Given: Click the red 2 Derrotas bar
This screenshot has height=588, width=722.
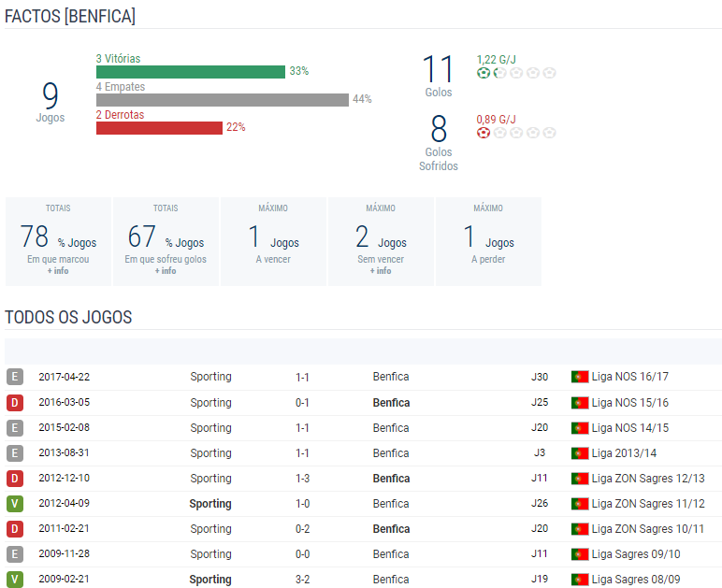Looking at the screenshot, I should [x=159, y=128].
